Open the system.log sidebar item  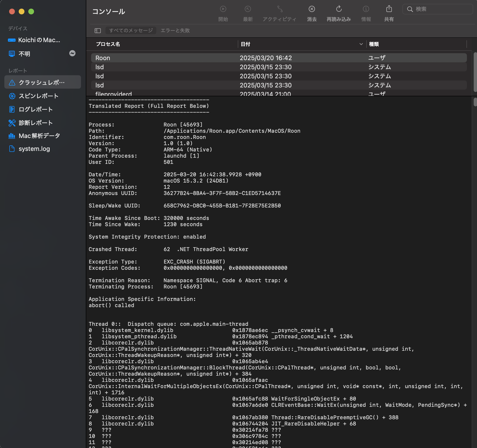[34, 149]
